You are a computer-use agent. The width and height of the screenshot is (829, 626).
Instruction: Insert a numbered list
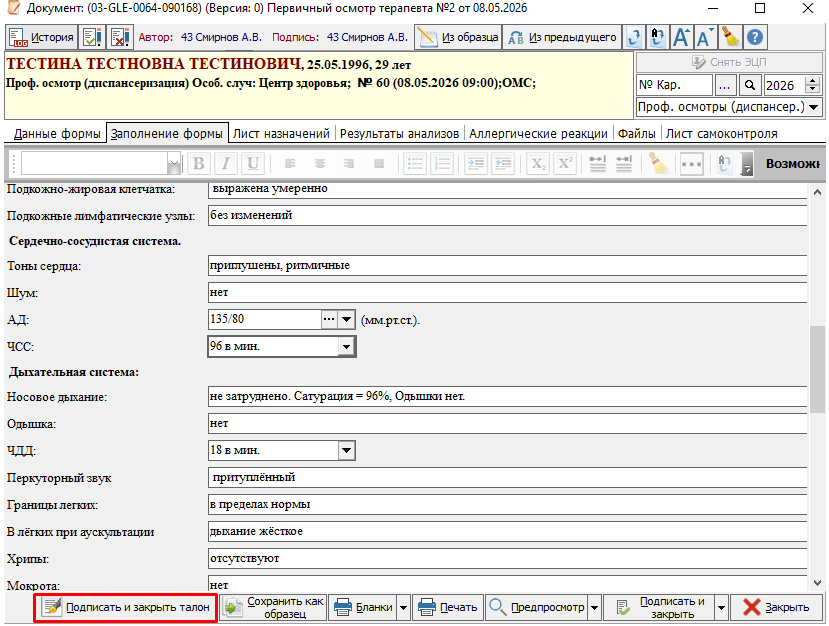pyautogui.click(x=442, y=164)
